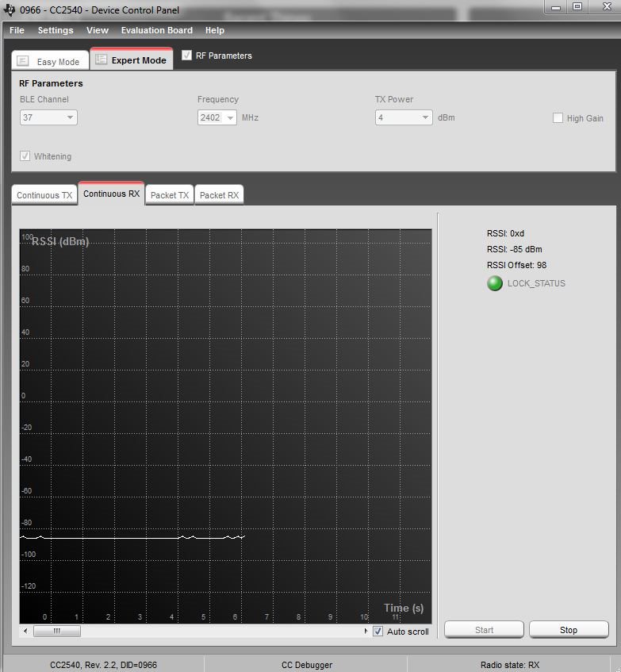Open the View menu
The width and height of the screenshot is (621, 672).
pyautogui.click(x=98, y=30)
